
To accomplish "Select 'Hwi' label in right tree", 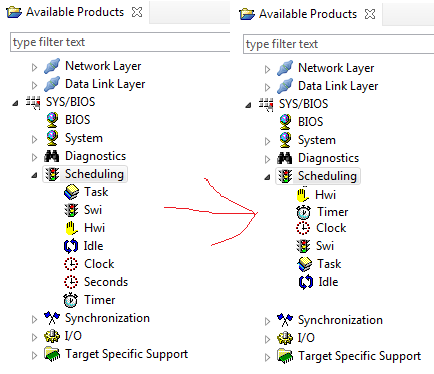I will tap(326, 195).
